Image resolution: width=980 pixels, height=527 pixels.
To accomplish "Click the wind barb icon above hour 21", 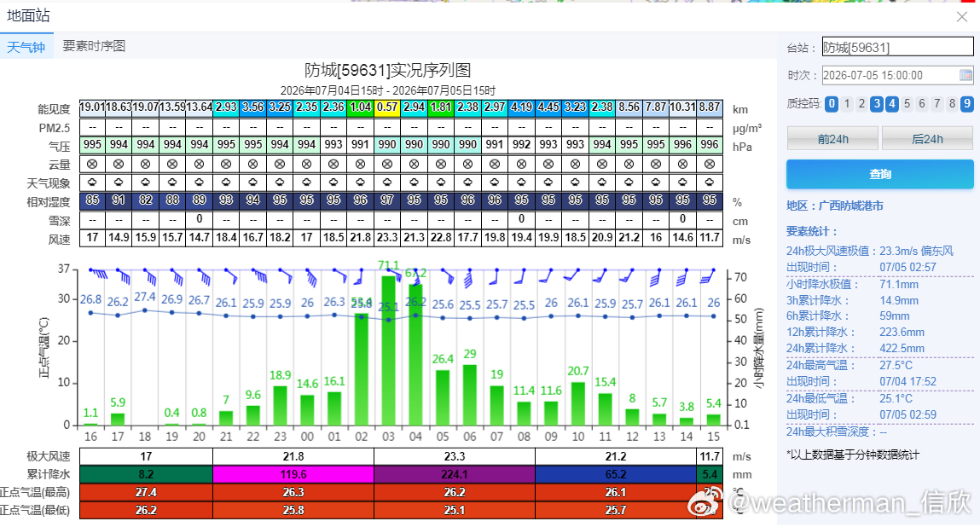I will coord(230,275).
